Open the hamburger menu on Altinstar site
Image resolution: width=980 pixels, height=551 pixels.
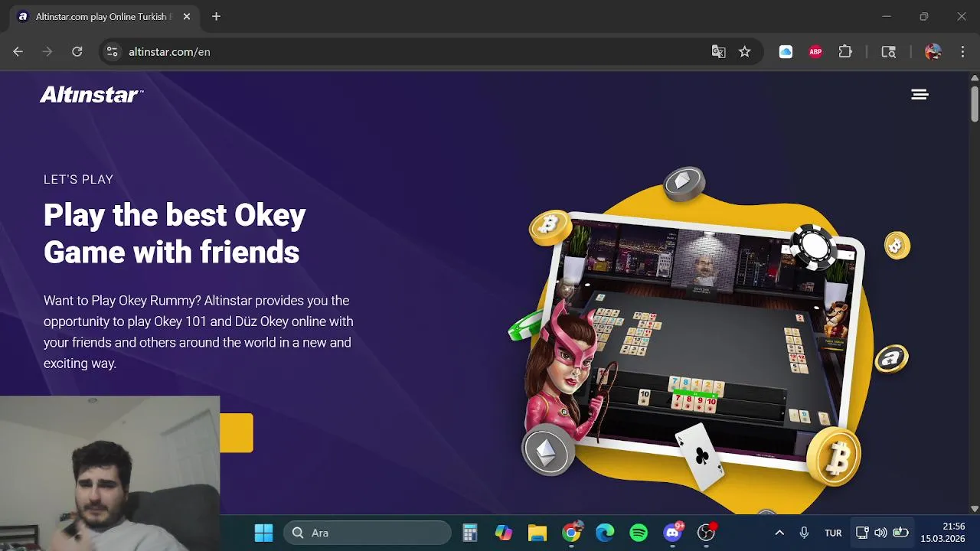pos(920,94)
